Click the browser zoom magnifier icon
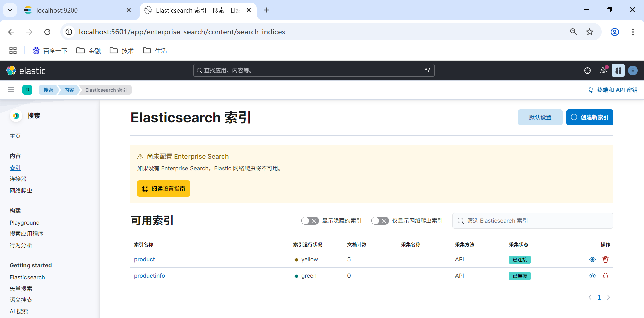This screenshot has height=318, width=644. coord(574,32)
